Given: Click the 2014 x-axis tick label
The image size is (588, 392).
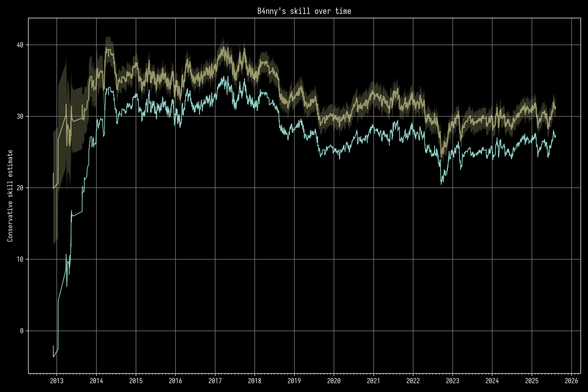Looking at the screenshot, I should coord(96,381).
